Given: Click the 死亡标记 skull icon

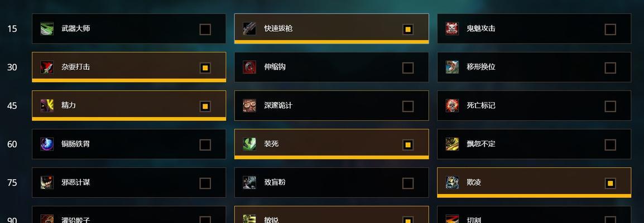Looking at the screenshot, I should (x=452, y=106).
